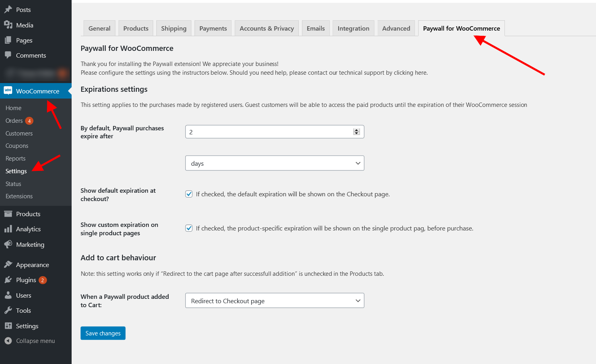Image resolution: width=596 pixels, height=364 pixels.
Task: Open Orders in WooCommerce submenu
Action: [14, 121]
